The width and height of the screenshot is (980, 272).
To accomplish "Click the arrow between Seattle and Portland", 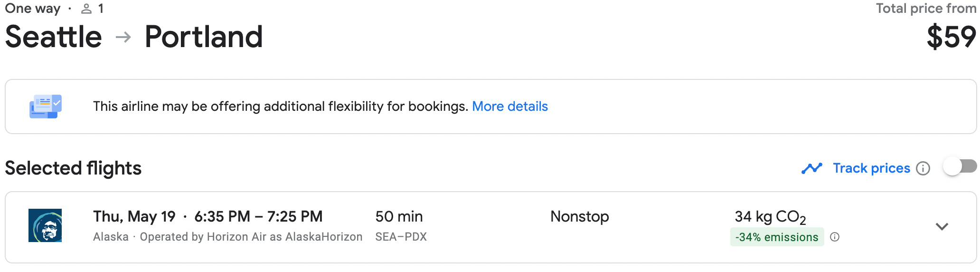I will click(123, 37).
